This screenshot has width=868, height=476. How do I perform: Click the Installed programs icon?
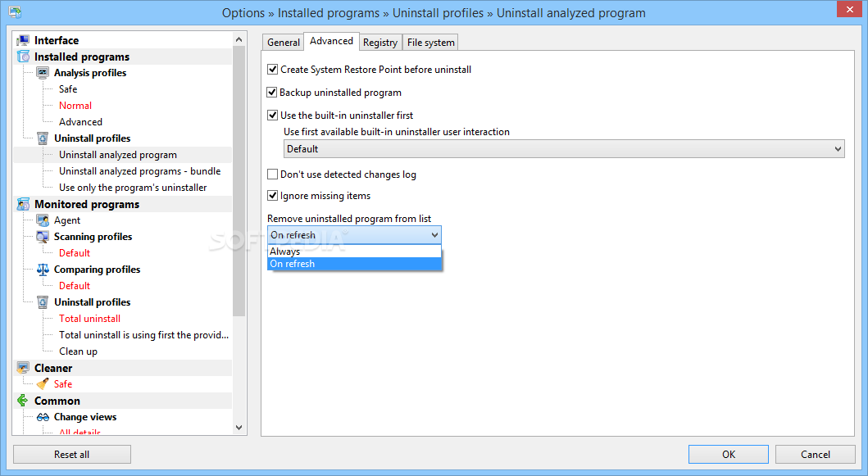(23, 57)
